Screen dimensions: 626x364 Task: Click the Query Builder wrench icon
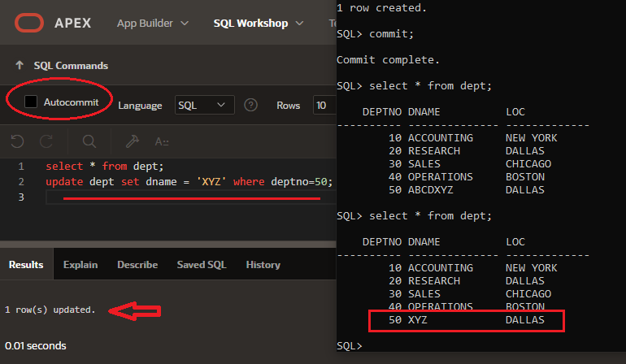click(129, 141)
